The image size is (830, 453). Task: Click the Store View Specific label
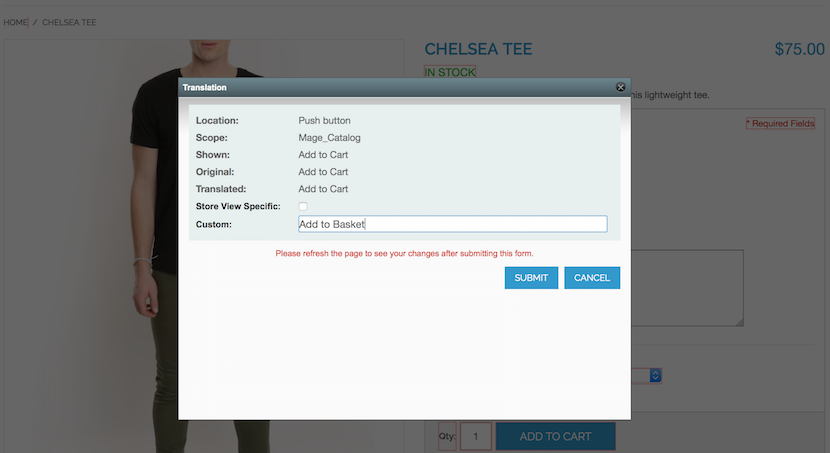click(x=238, y=206)
